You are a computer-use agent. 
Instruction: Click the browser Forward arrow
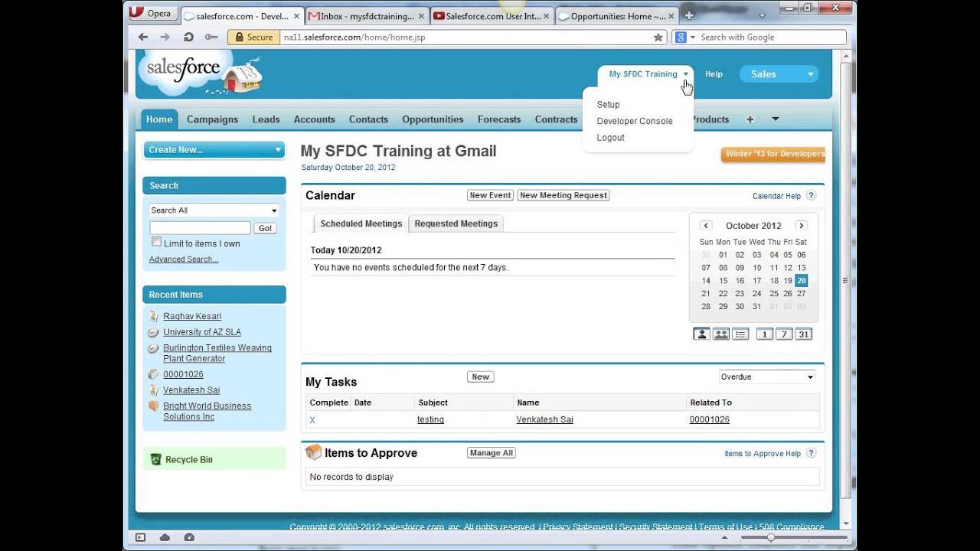click(x=165, y=37)
